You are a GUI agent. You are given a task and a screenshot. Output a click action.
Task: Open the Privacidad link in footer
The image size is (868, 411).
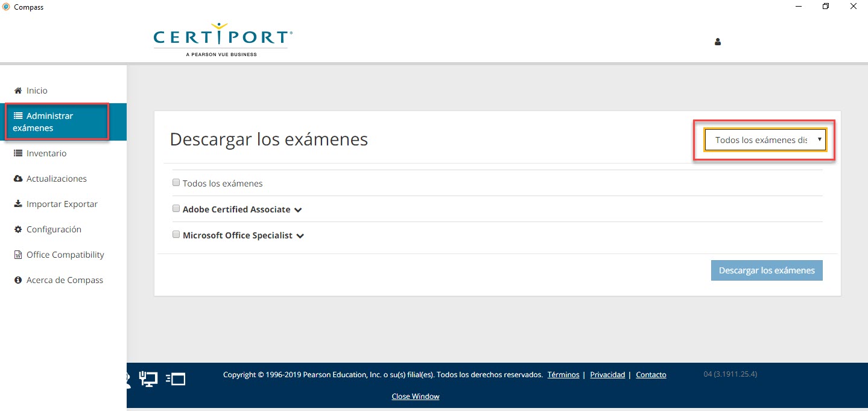click(607, 375)
